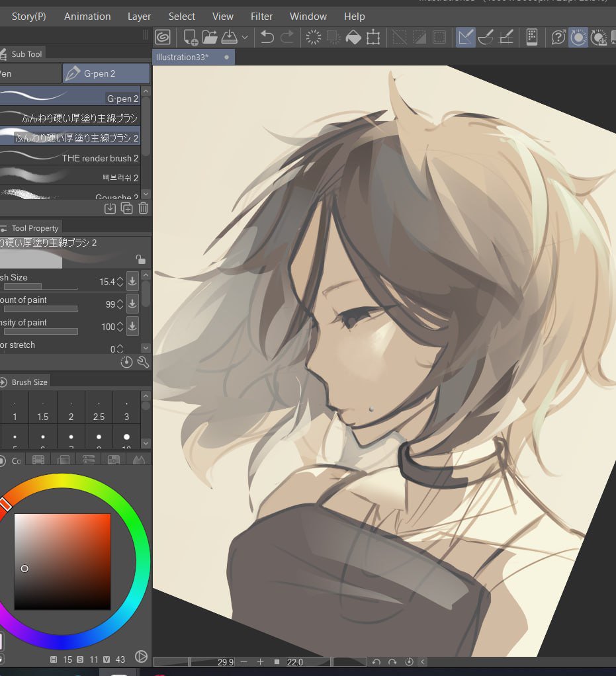Click the Clear (sunburst) icon
The image size is (616, 676).
point(314,38)
